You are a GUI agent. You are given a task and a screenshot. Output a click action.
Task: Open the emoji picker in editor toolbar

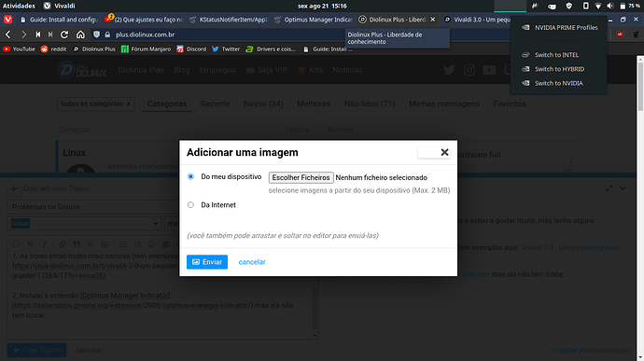tap(151, 244)
